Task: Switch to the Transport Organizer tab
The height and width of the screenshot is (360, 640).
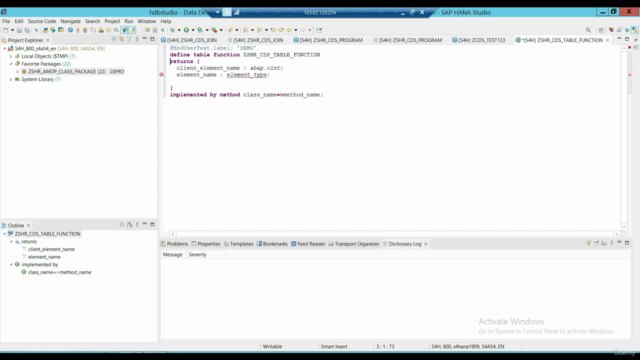Action: pyautogui.click(x=354, y=244)
